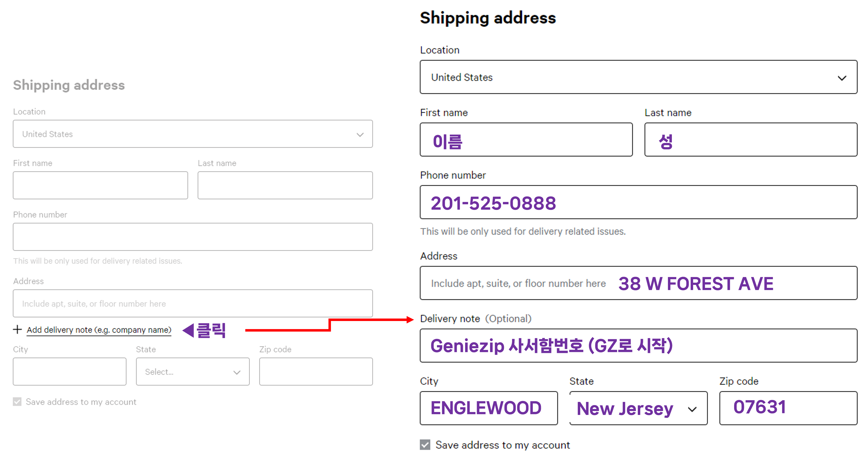Click the purple triangle arrow next to 클릭
Viewport: 868px width, 459px height.
coord(188,330)
